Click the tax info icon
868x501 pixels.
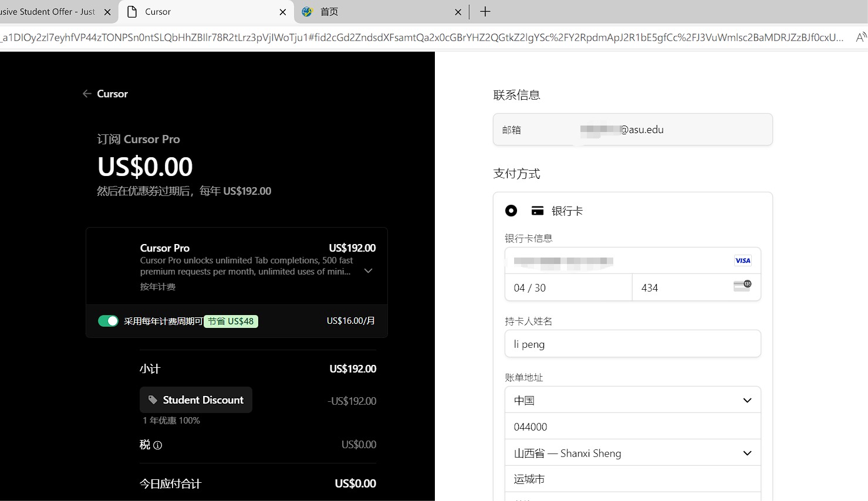[157, 445]
